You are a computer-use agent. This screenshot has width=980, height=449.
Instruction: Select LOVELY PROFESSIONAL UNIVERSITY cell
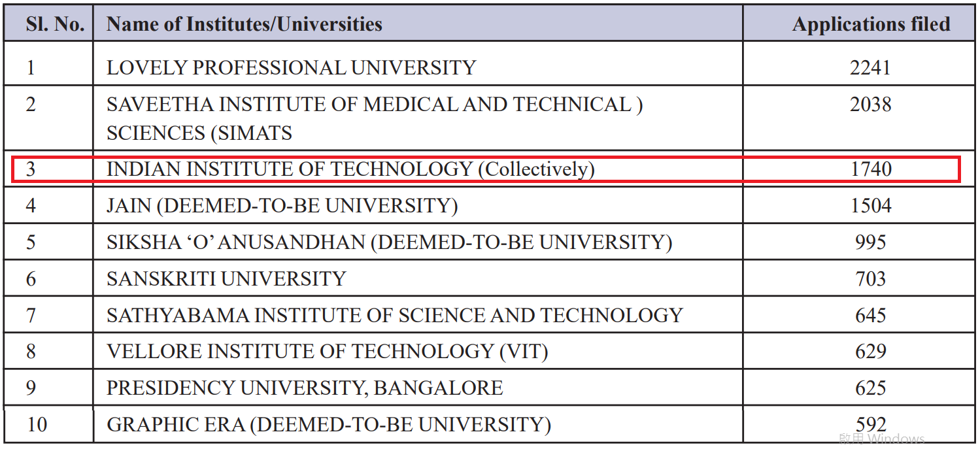point(291,67)
